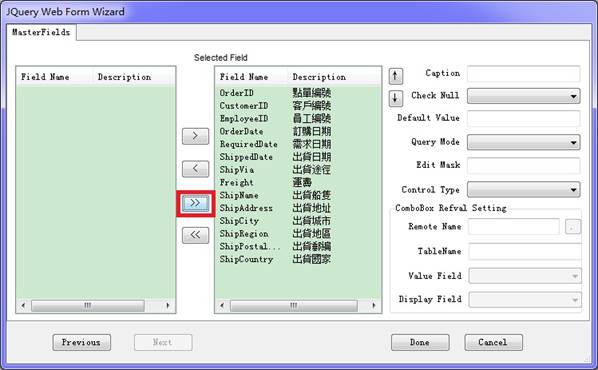Click Description header in Selected Field list
Viewport: 598px width, 370px height.
tap(334, 77)
